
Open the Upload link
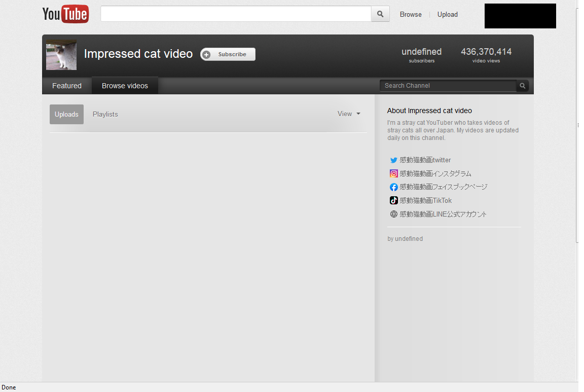click(447, 15)
